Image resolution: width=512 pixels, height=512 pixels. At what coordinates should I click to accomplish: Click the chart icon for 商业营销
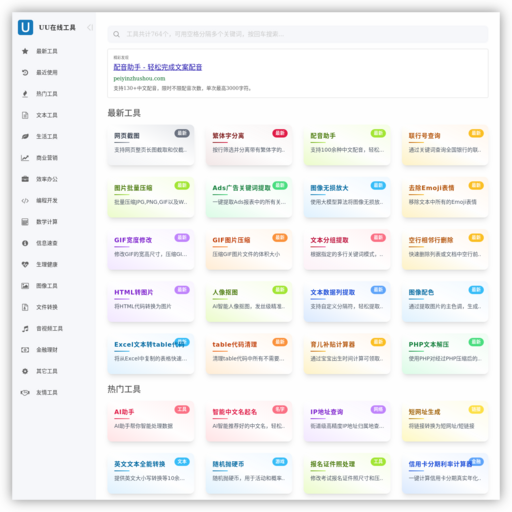pyautogui.click(x=25, y=158)
